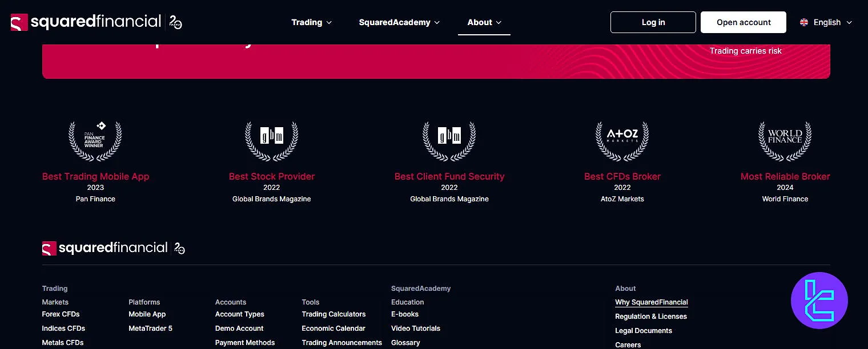The image size is (868, 349).
Task: Click the SquaredFinancial logo in header
Action: [96, 22]
